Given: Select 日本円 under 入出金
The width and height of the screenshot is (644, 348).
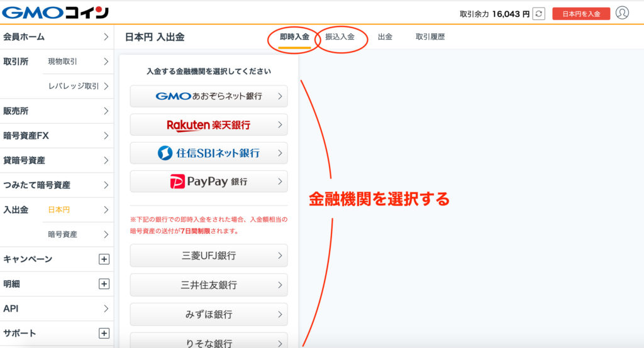Looking at the screenshot, I should [x=78, y=210].
